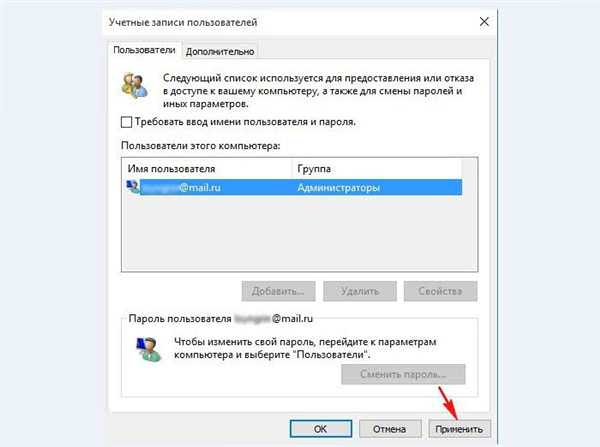This screenshot has width=600, height=447.
Task: Select the Пользователи tab
Action: point(144,50)
